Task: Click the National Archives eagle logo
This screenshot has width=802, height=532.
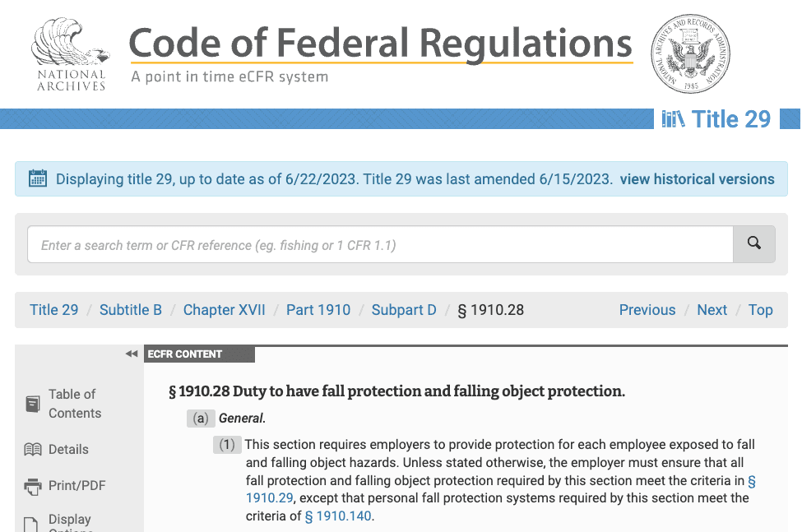Action: (71, 54)
